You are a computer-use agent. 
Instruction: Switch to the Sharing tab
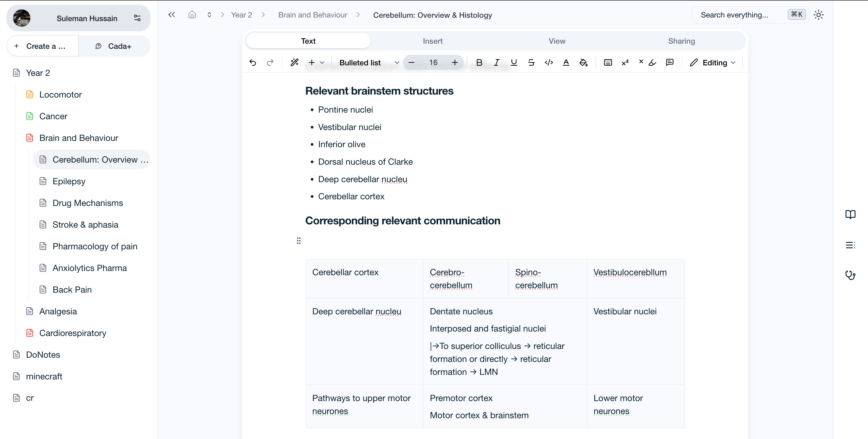(681, 41)
